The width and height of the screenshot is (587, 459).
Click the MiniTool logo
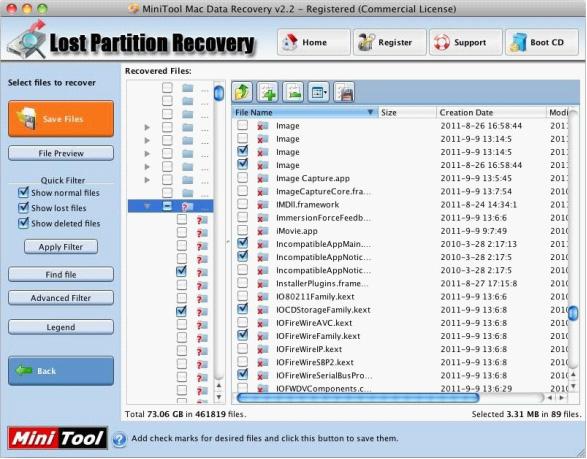pyautogui.click(x=57, y=438)
